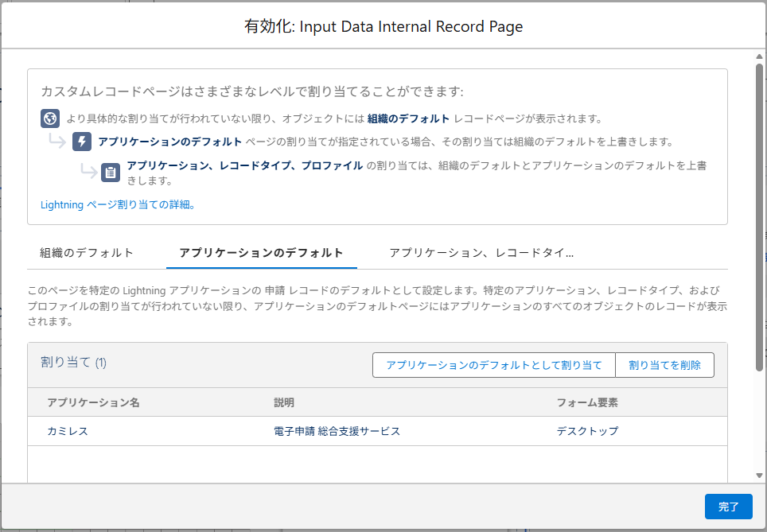Switch to the 組織のデフォルト tab
This screenshot has width=767, height=532.
87,251
